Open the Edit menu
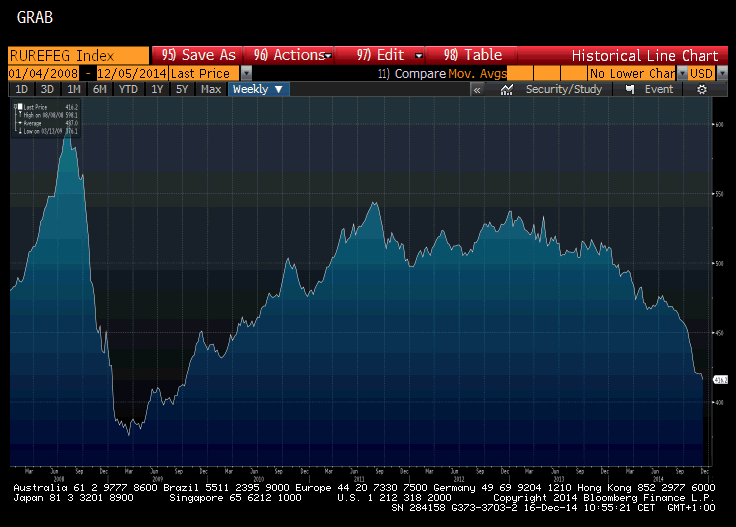 point(383,55)
